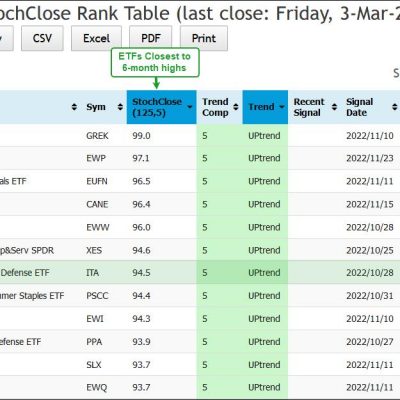Click the XES symbol cell
Screen dimensions: 400x400
point(94,250)
